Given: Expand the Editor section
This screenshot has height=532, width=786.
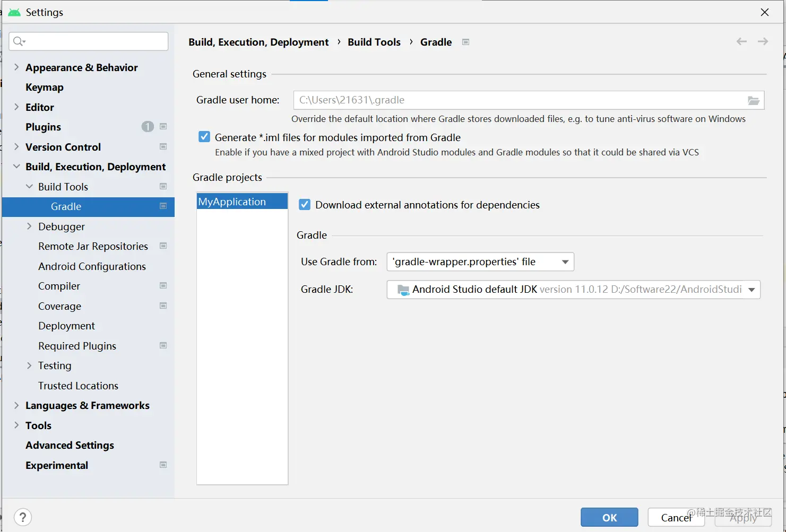Looking at the screenshot, I should (x=16, y=107).
